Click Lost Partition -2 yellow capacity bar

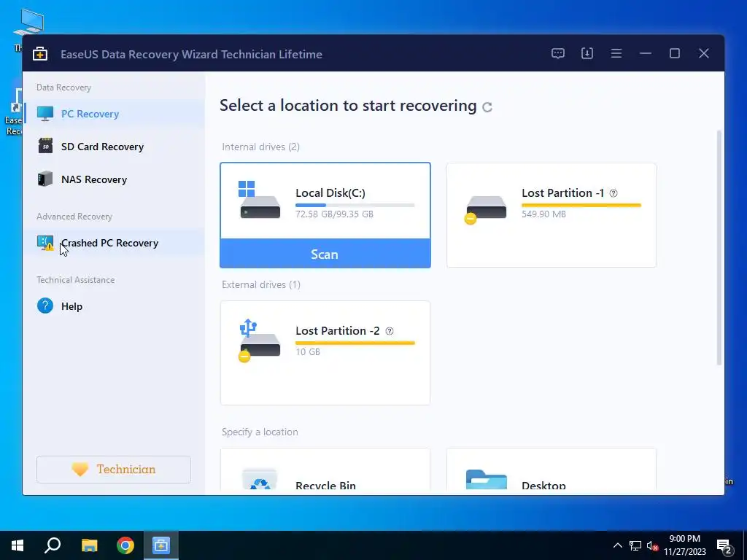click(355, 343)
